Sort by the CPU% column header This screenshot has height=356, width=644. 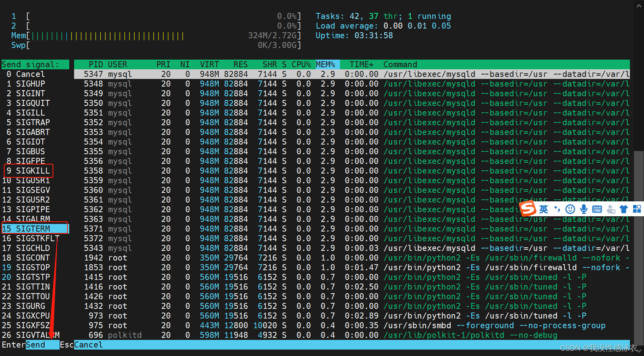301,64
